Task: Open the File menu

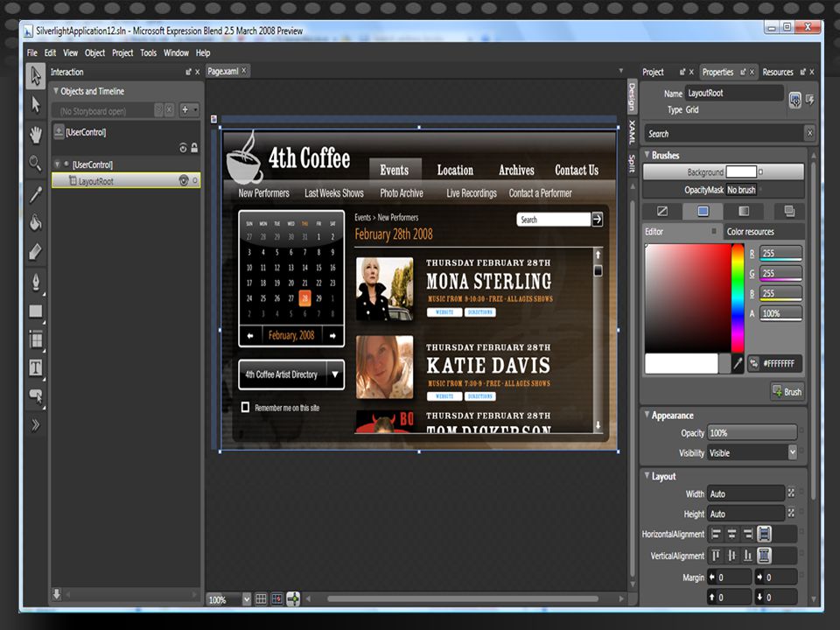Action: click(32, 52)
